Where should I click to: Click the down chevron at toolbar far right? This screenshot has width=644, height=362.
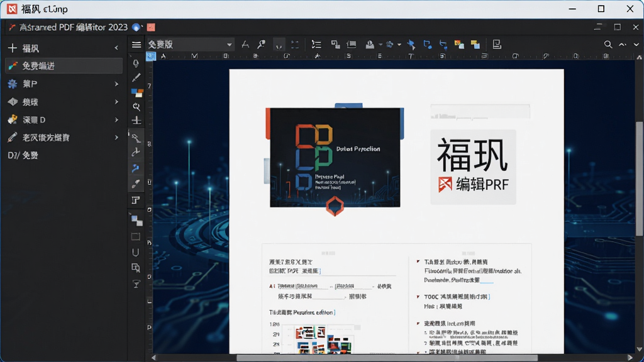click(636, 45)
